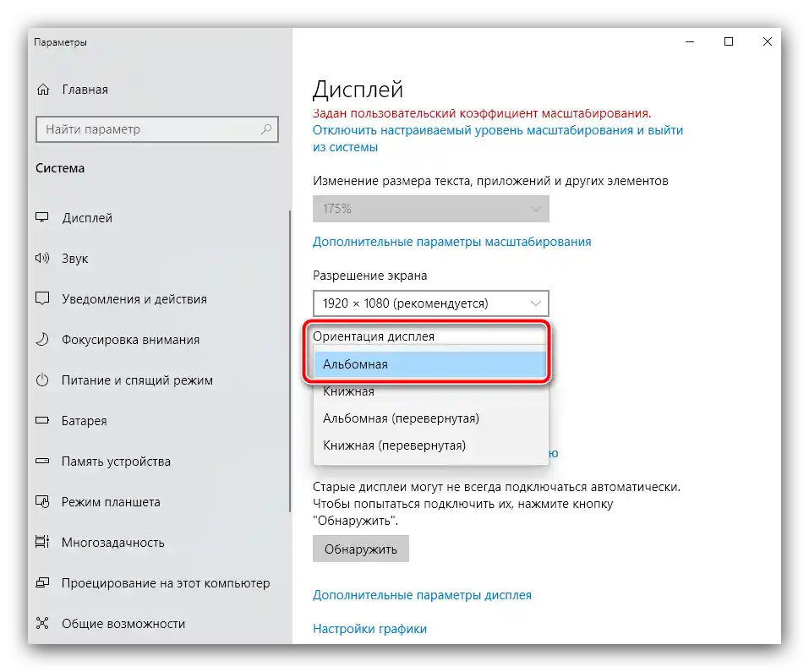Click the search magnifier icon
The height and width of the screenshot is (672, 809).
coord(266,129)
